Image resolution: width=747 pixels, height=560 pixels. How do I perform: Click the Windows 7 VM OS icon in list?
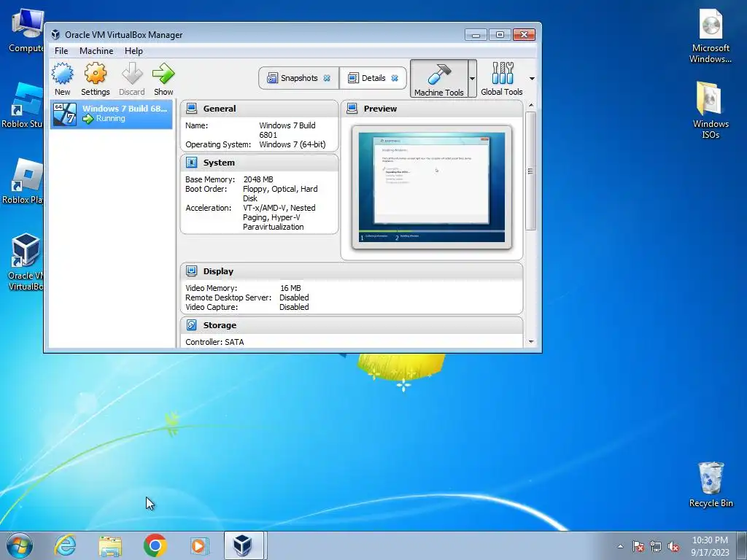pyautogui.click(x=65, y=114)
